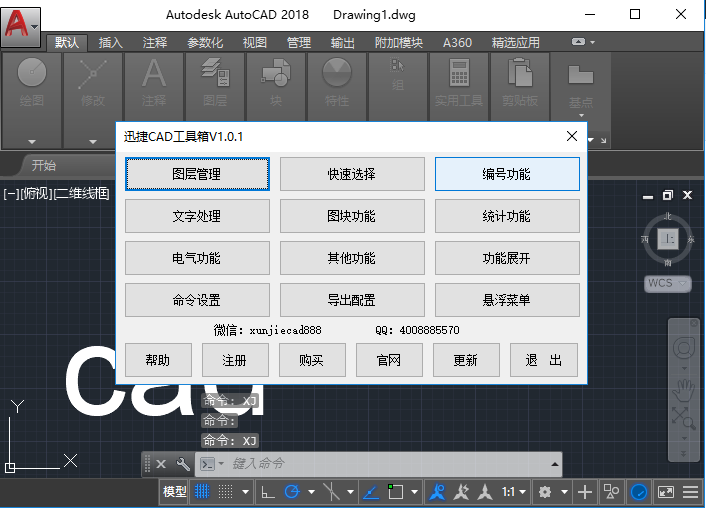The image size is (706, 508).
Task: Switch to the 视图 ribbon tab
Action: coord(255,43)
